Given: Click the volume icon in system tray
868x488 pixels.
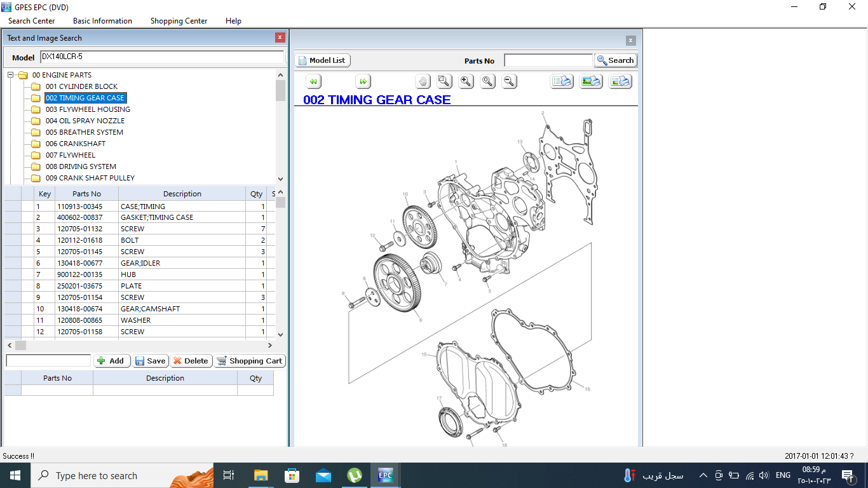Looking at the screenshot, I should point(764,475).
